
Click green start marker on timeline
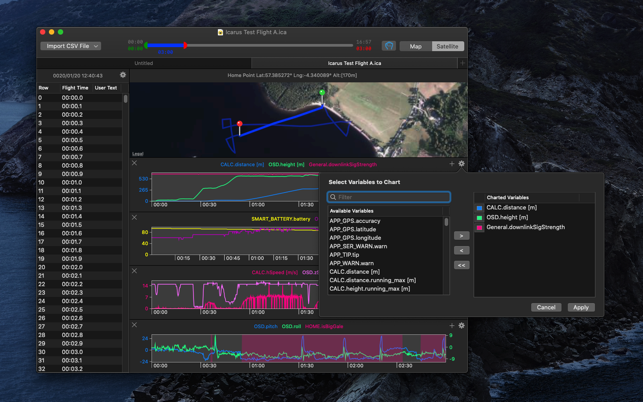[x=146, y=45]
